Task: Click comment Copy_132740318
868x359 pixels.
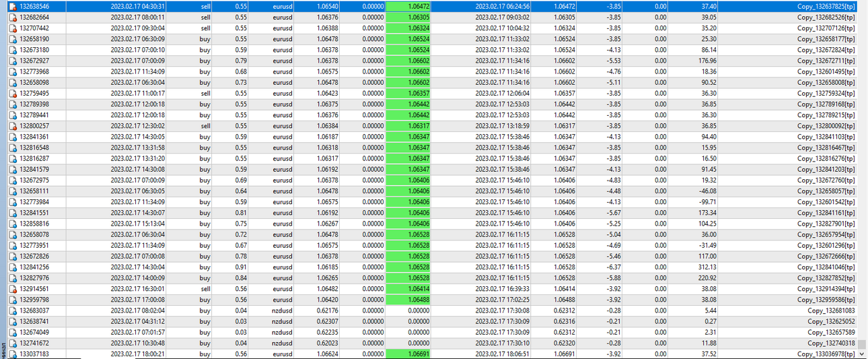Action: click(832, 343)
